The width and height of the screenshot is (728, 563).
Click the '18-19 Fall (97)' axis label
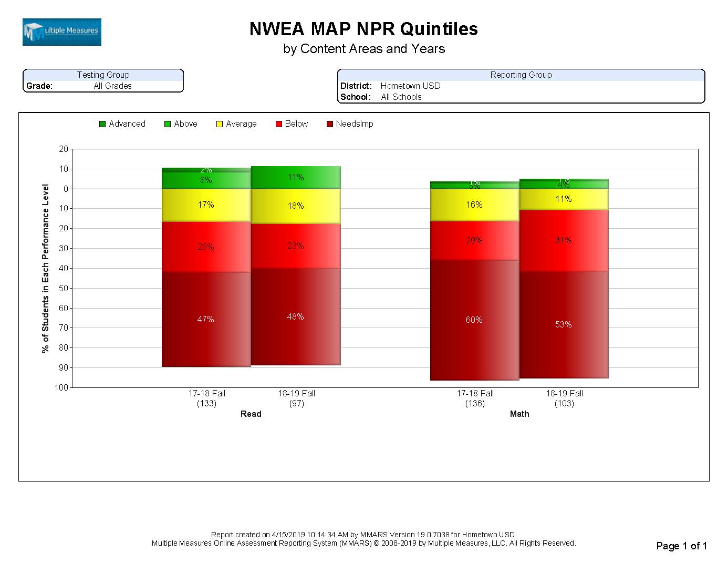pyautogui.click(x=296, y=398)
